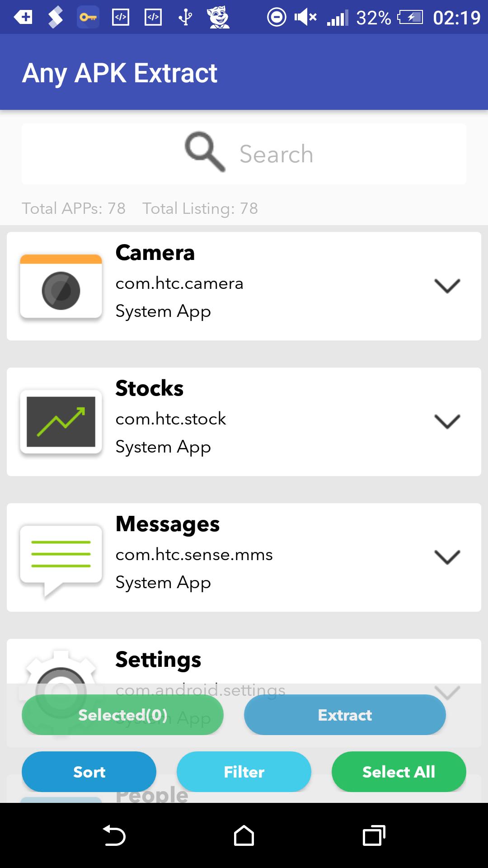Tap the Selected(0) button
The image size is (488, 868).
coord(123,715)
